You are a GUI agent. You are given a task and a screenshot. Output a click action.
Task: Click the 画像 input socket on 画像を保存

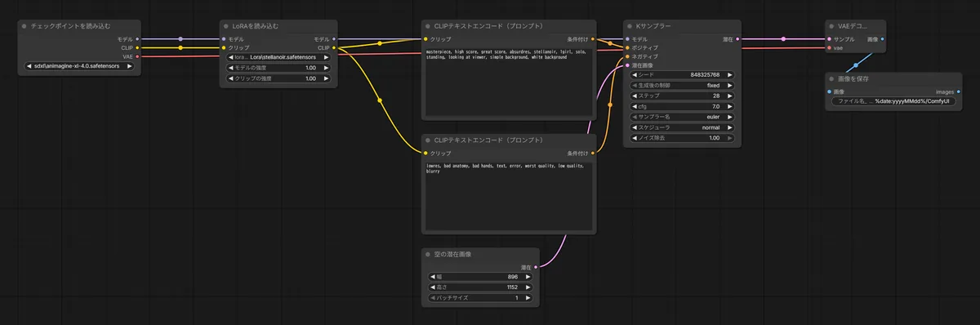pyautogui.click(x=829, y=91)
